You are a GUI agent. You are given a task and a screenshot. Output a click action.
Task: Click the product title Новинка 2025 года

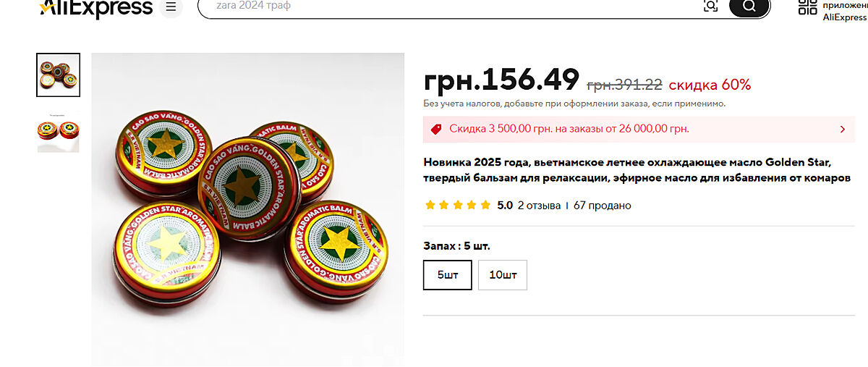pos(637,169)
